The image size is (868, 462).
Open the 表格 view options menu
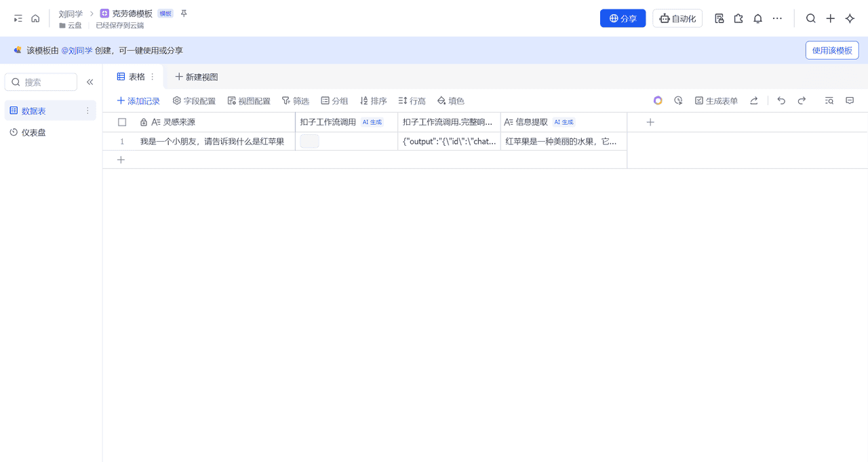(151, 77)
